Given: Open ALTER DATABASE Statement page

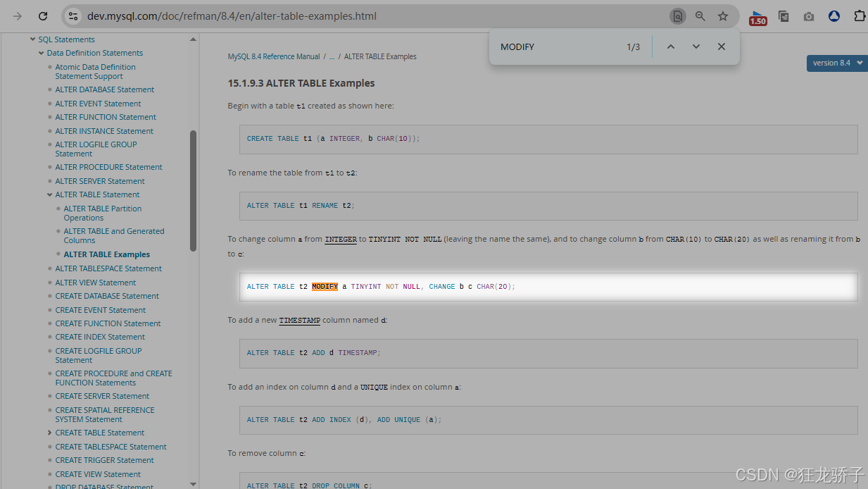Looking at the screenshot, I should [x=105, y=89].
